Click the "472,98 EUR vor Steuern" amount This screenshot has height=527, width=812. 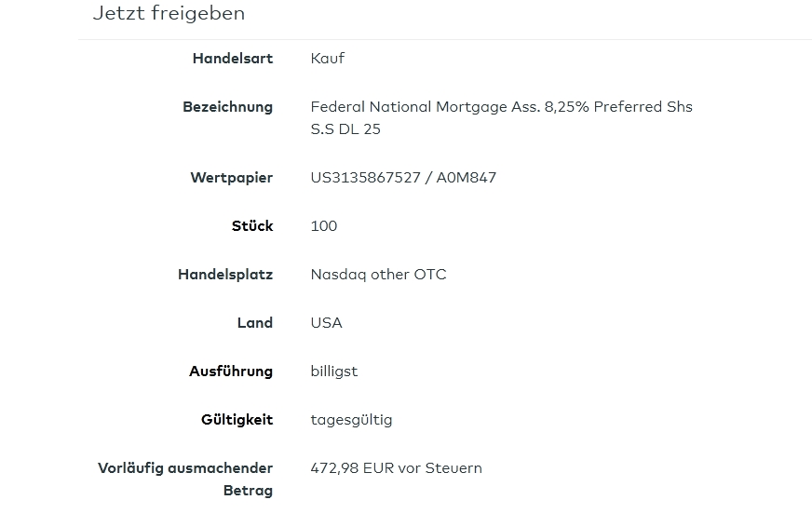[396, 468]
